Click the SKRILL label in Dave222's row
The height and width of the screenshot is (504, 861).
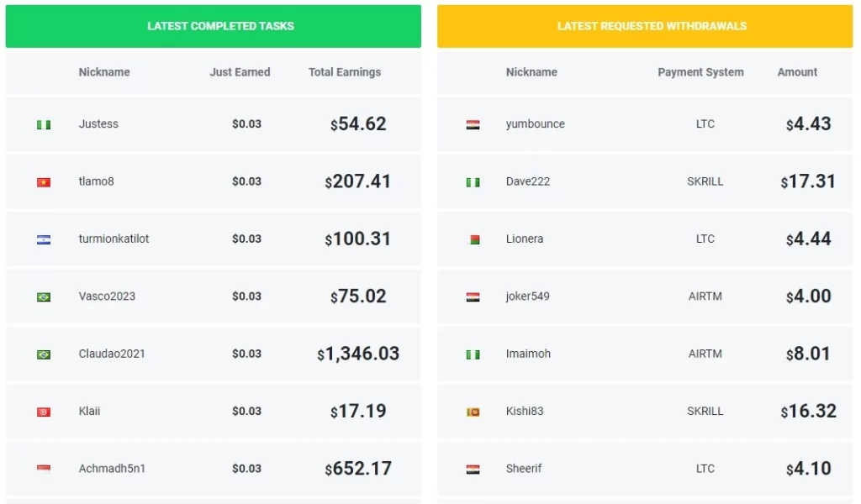pyautogui.click(x=705, y=181)
